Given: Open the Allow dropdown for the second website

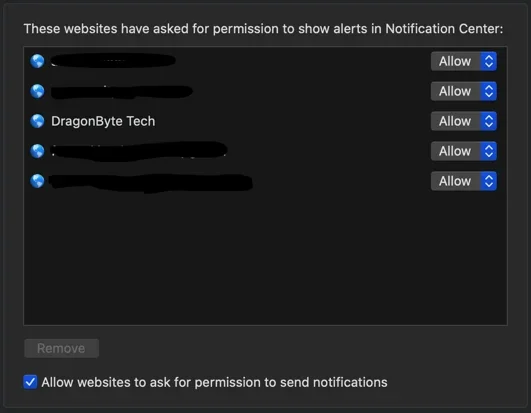Looking at the screenshot, I should (x=464, y=91).
